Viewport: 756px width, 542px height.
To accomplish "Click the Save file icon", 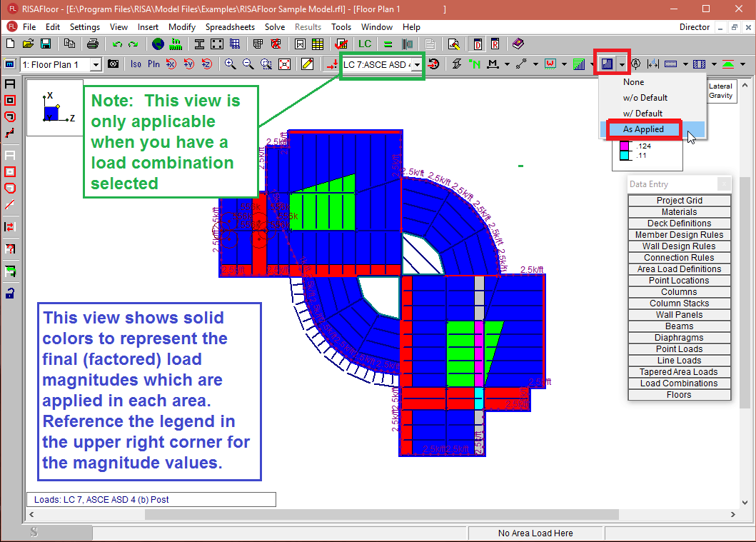I will coord(44,44).
